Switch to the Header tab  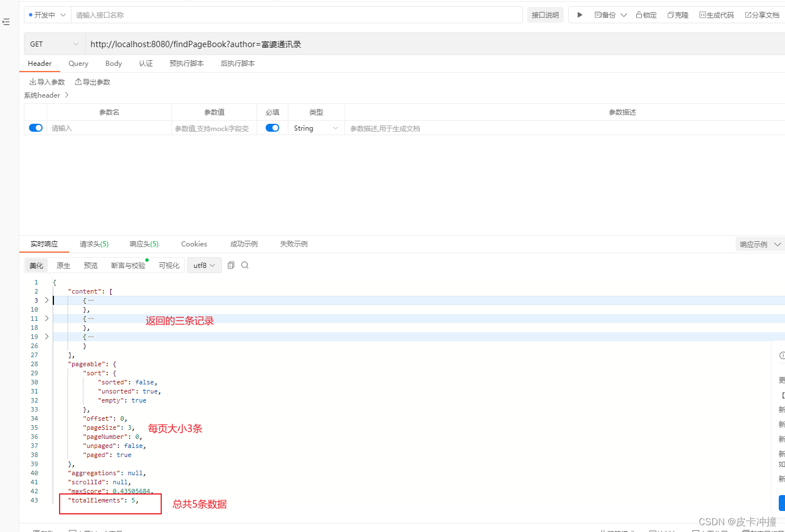click(40, 64)
